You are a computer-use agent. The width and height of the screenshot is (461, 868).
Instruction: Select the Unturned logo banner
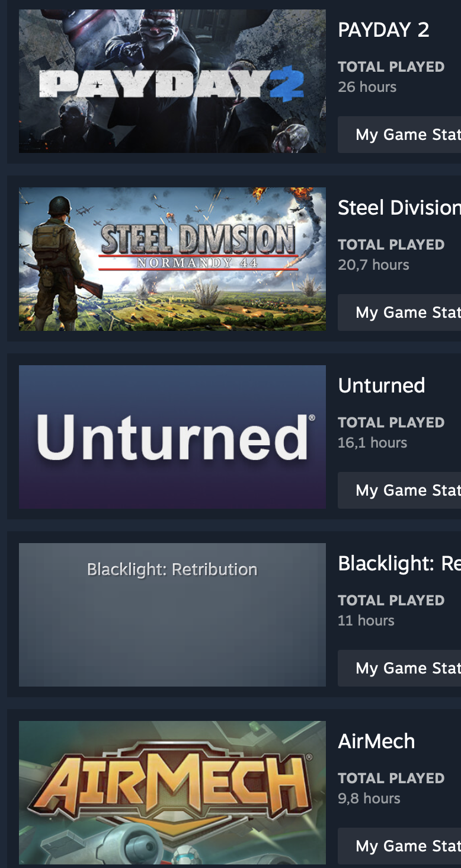[172, 437]
